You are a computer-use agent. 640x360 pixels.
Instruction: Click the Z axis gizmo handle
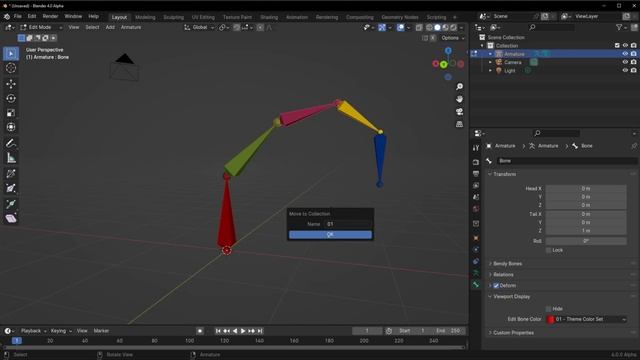pyautogui.click(x=448, y=51)
